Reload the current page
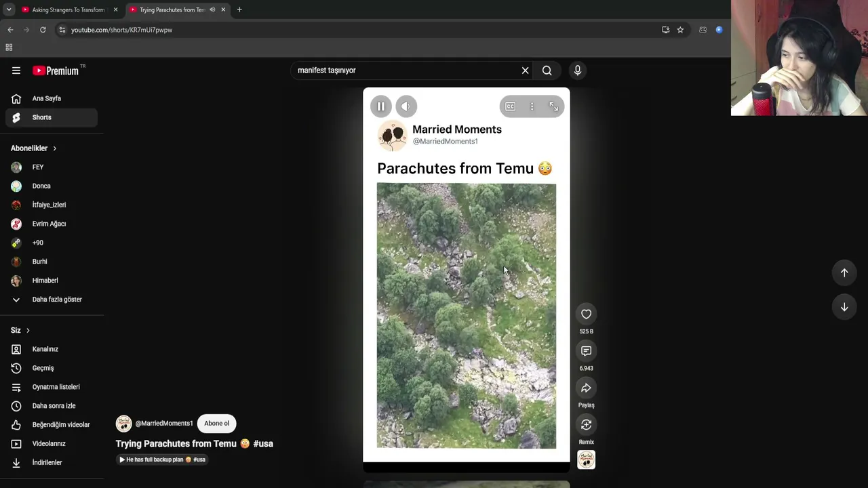Viewport: 868px width, 488px height. click(x=43, y=30)
